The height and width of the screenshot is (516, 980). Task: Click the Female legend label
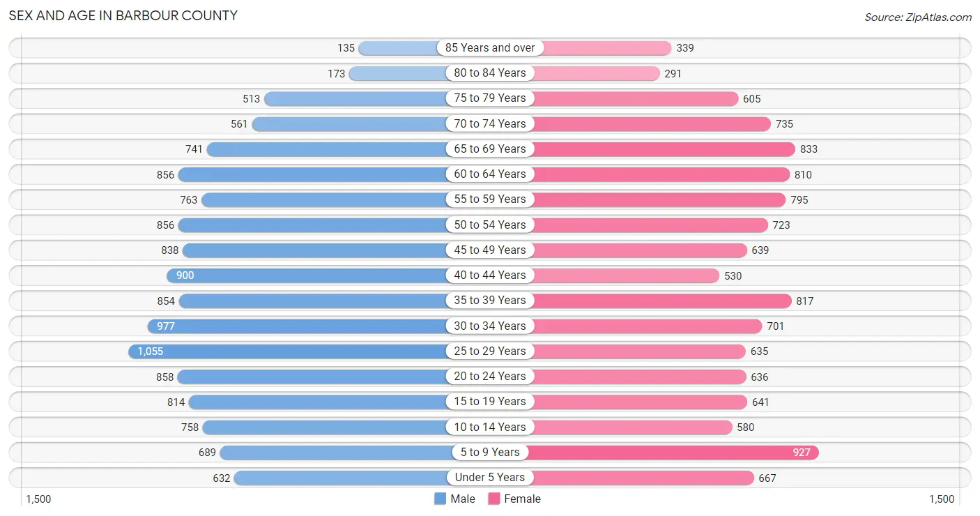[x=523, y=499]
